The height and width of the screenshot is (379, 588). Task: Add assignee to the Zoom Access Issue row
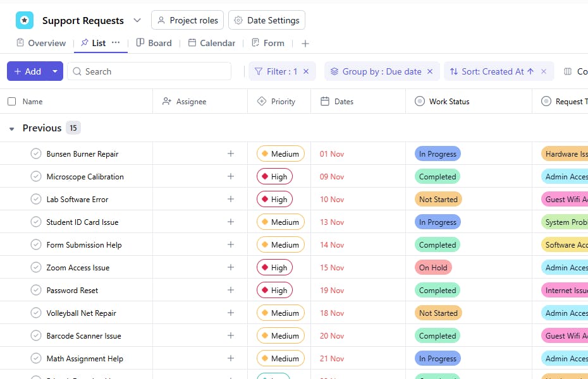pyautogui.click(x=231, y=267)
